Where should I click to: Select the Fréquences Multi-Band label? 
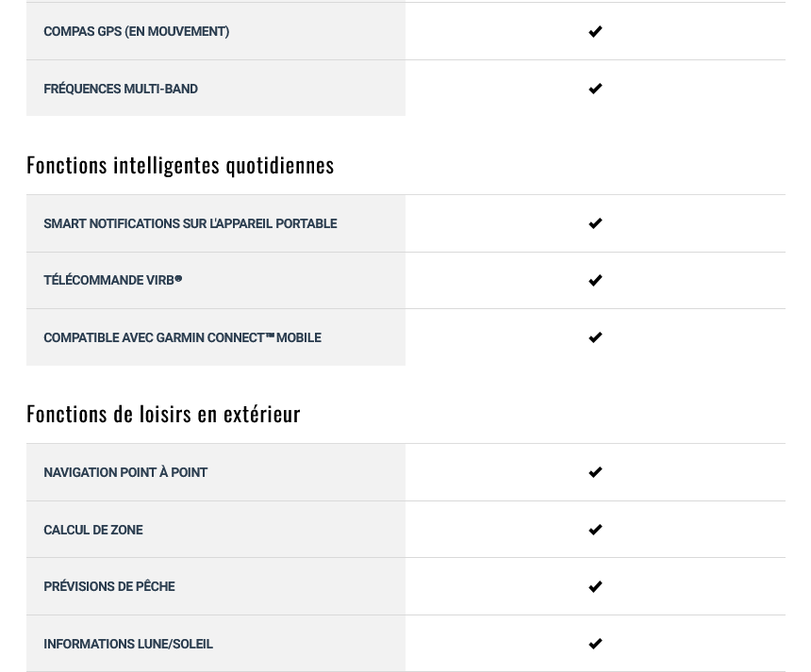click(121, 89)
